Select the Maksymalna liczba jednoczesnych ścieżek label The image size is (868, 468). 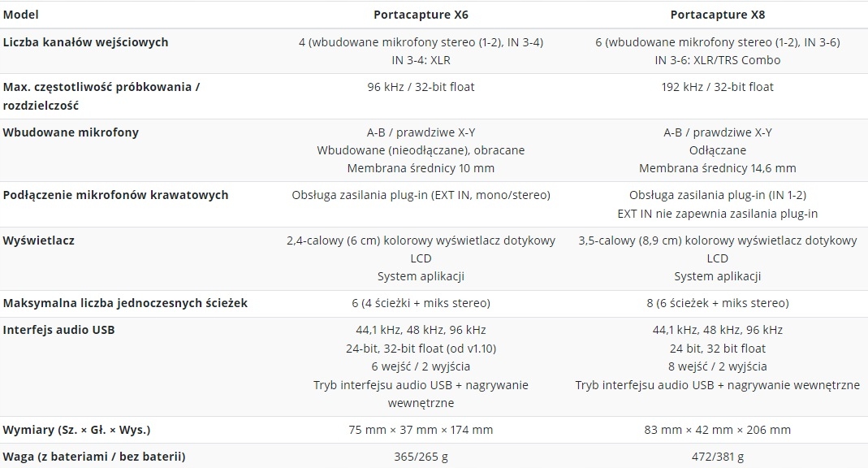pyautogui.click(x=125, y=303)
